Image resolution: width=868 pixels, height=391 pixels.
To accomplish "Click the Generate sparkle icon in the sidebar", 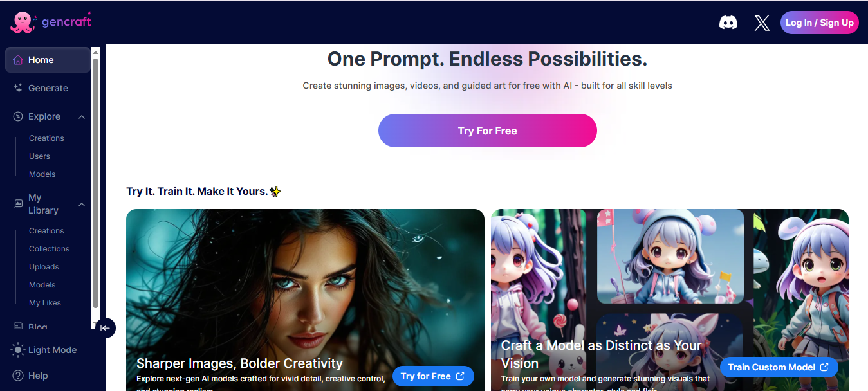I will (x=18, y=88).
